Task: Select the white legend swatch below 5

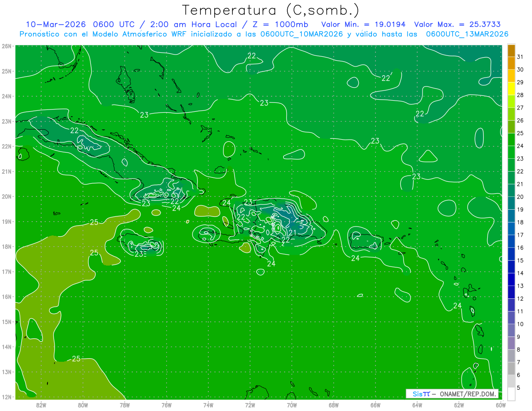Action: pyautogui.click(x=511, y=394)
